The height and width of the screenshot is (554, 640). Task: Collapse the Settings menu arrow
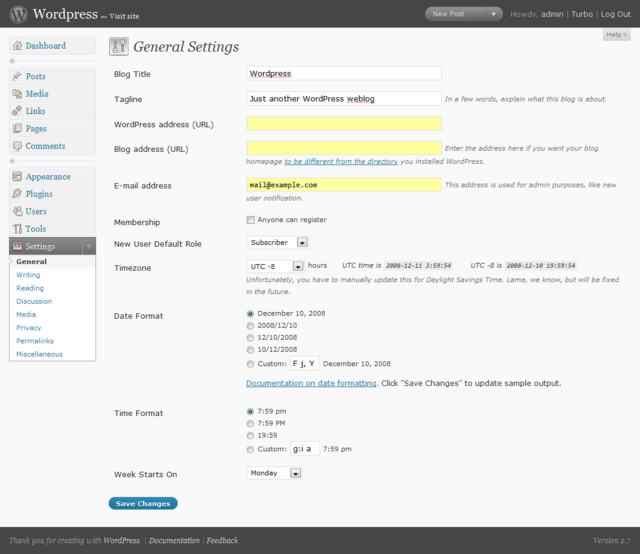pyautogui.click(x=89, y=246)
